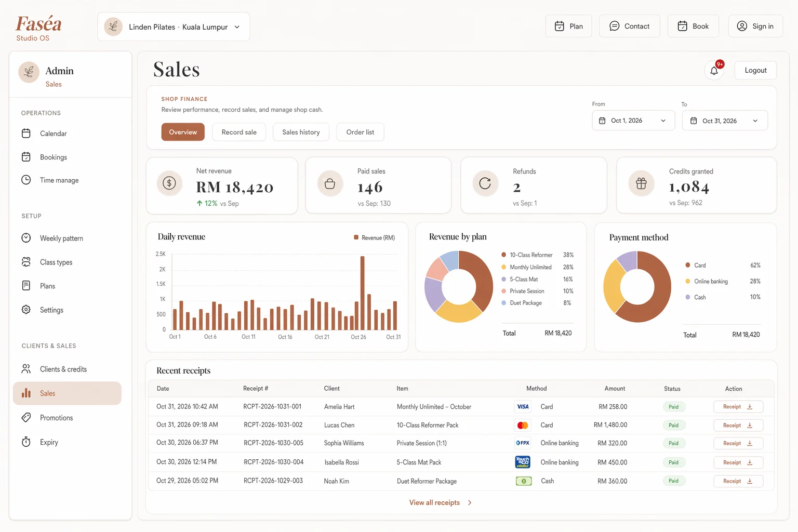Download receipt for Sophia Williams
Screen dimensions: 798x532
click(x=738, y=443)
